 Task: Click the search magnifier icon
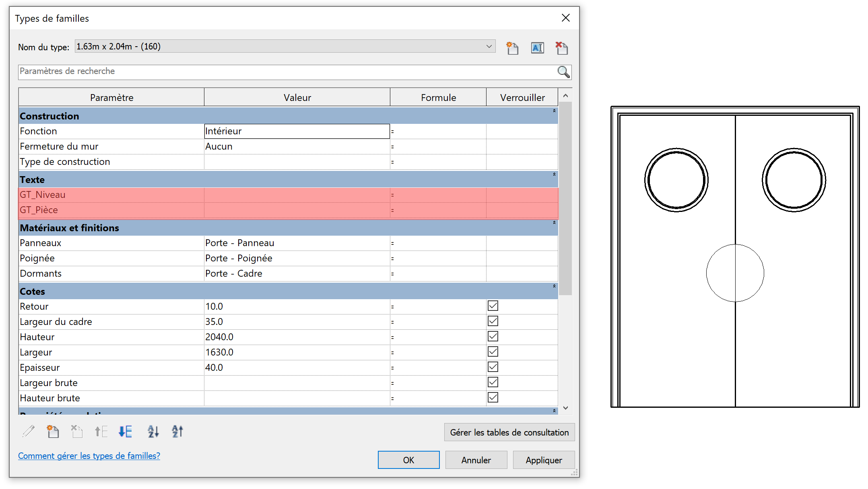[563, 72]
